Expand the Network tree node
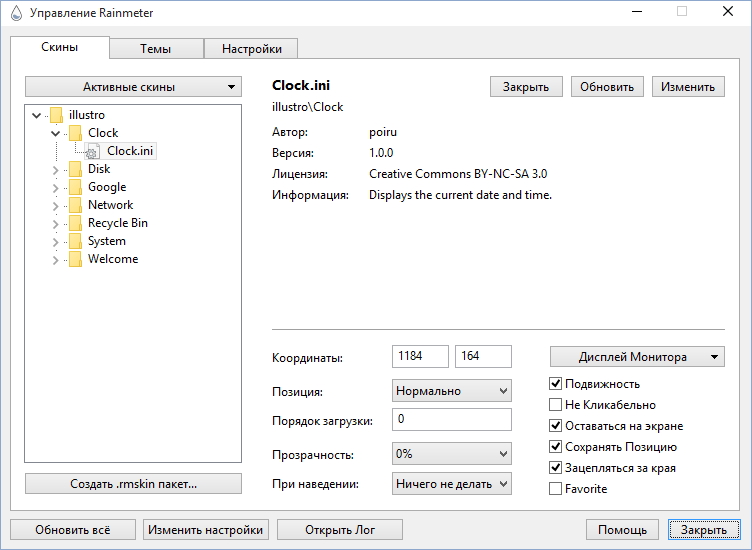 pyautogui.click(x=56, y=206)
